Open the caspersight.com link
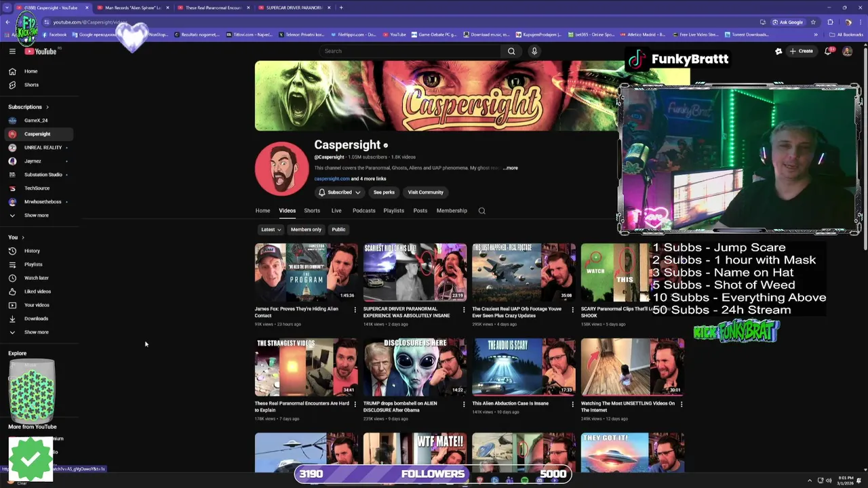This screenshot has height=488, width=868. click(332, 179)
